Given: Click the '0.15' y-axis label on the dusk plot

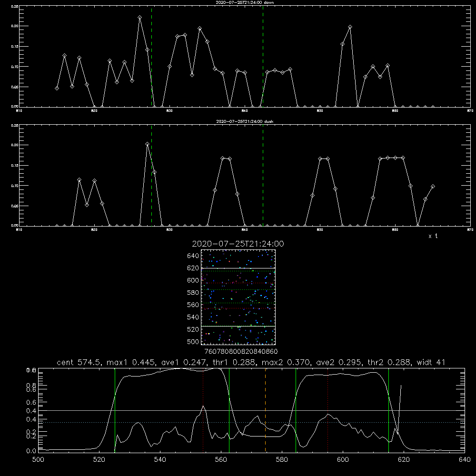Looking at the screenshot, I should point(15,166).
